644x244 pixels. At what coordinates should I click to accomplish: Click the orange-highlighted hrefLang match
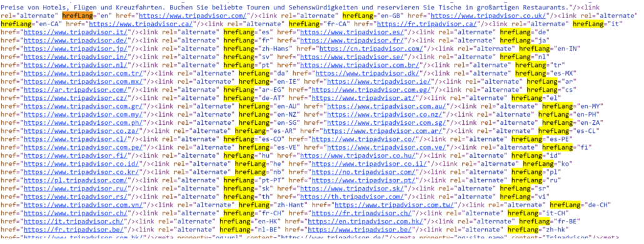tap(77, 16)
